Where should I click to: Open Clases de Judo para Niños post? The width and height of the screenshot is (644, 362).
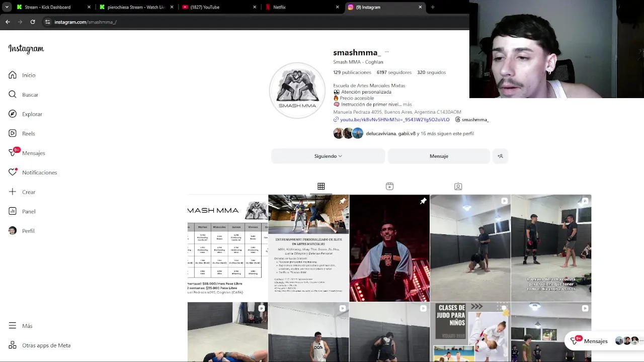[x=470, y=332]
